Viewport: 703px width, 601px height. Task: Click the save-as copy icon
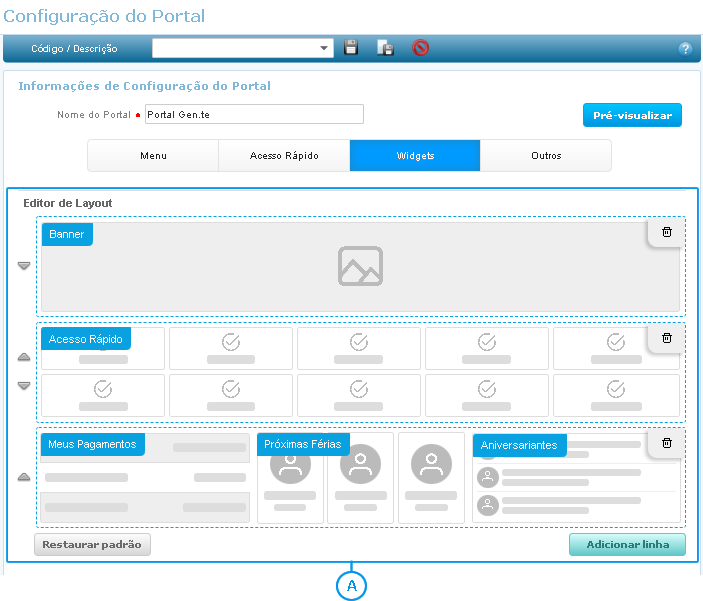[x=385, y=47]
